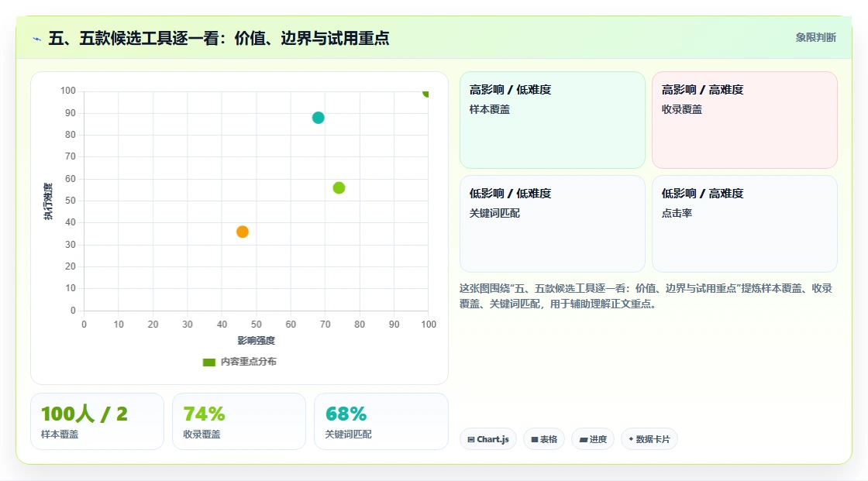Click the lightning icon beside section title
The image size is (868, 481).
click(x=37, y=39)
